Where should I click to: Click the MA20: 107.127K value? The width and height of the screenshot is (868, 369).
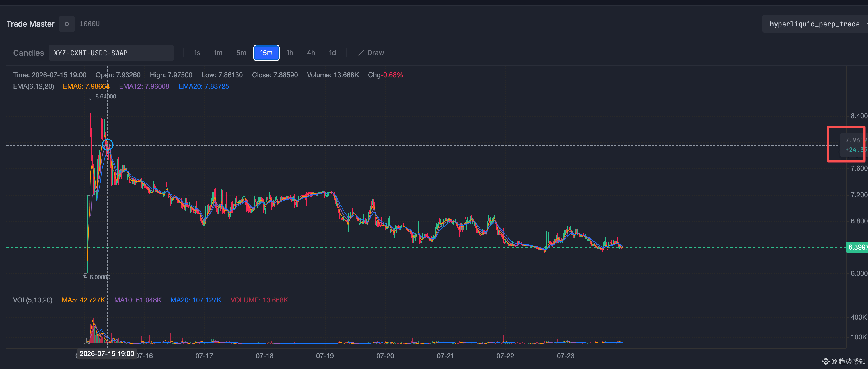[196, 300]
